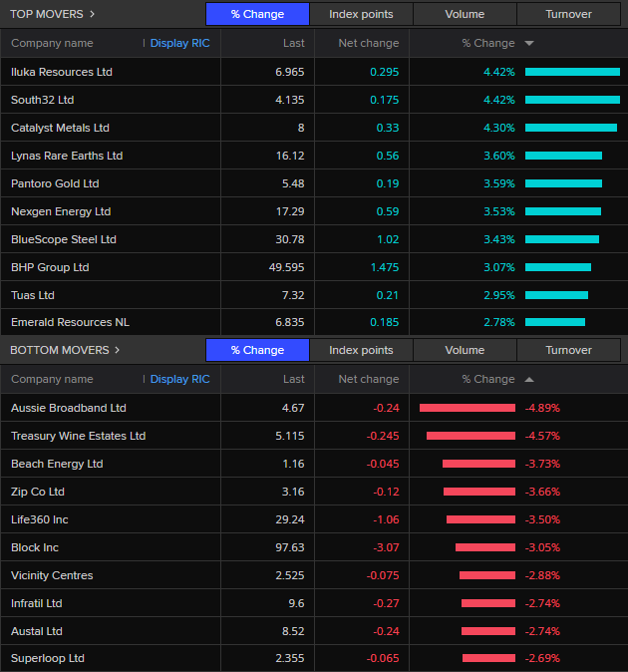The height and width of the screenshot is (672, 628).
Task: Switch Top Movers to Index points tab
Action: pyautogui.click(x=361, y=14)
